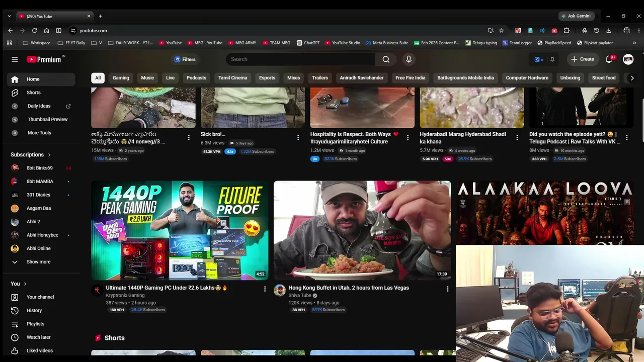Viewport: 644px width, 362px height.
Task: Start voice search with the microphone icon
Action: pyautogui.click(x=409, y=59)
